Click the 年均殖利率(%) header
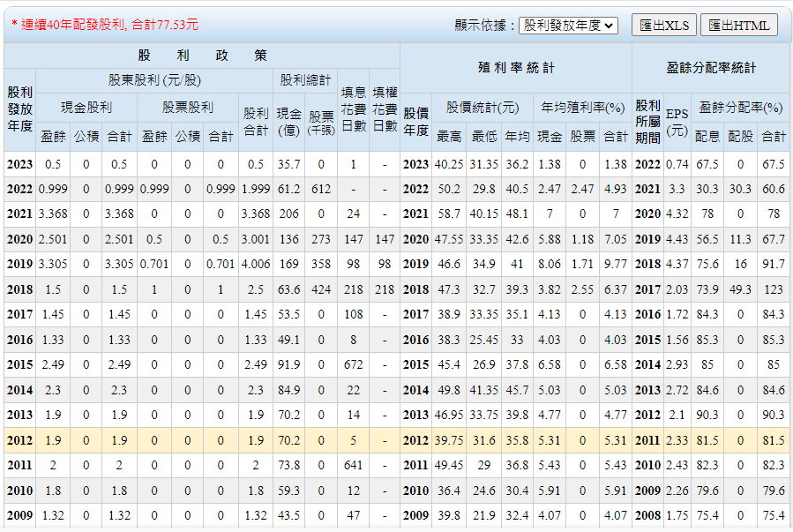The width and height of the screenshot is (793, 532). click(582, 108)
